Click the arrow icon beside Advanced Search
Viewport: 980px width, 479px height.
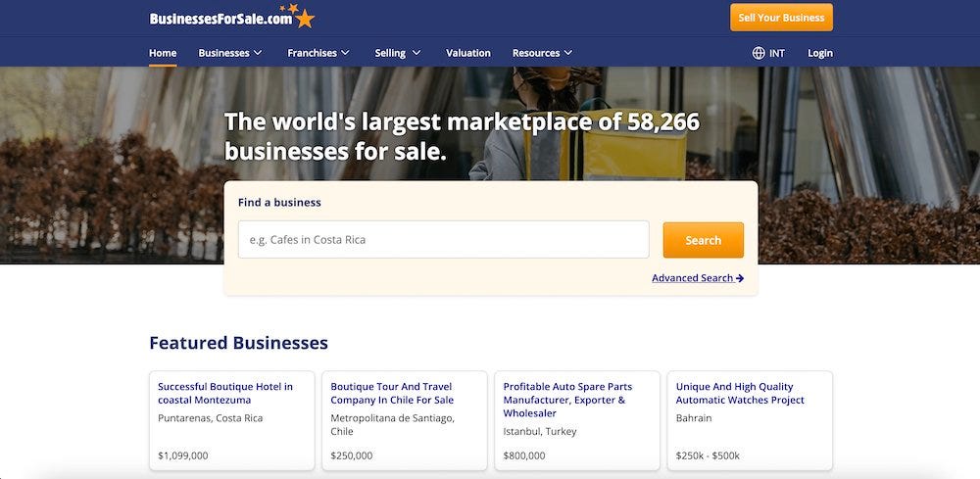(740, 278)
